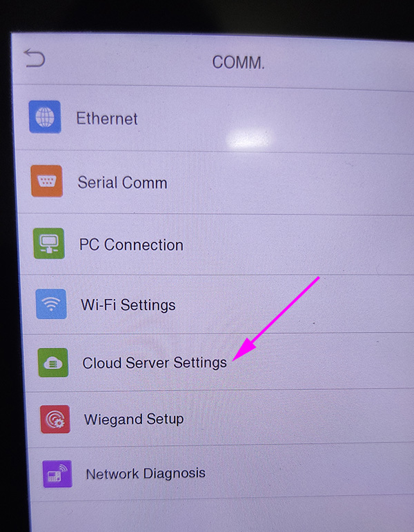The height and width of the screenshot is (532, 414).
Task: Tap the blue Wi-Fi signal icon
Action: (51, 304)
